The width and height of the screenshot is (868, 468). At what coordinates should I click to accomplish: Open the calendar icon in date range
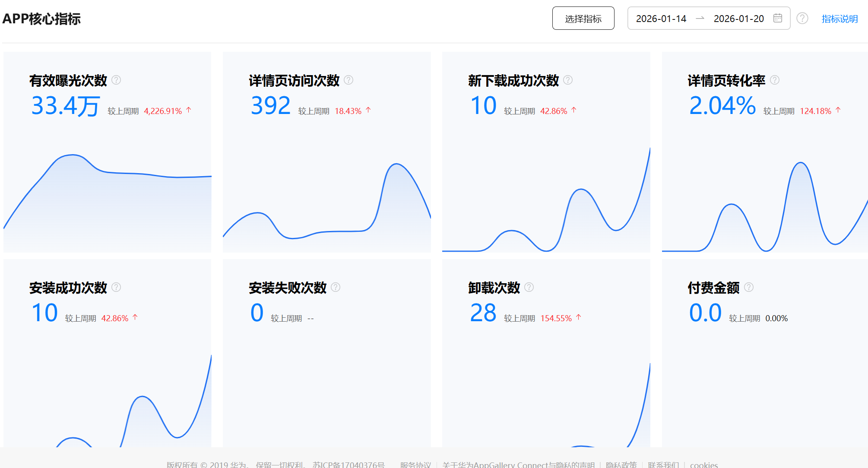coord(777,18)
